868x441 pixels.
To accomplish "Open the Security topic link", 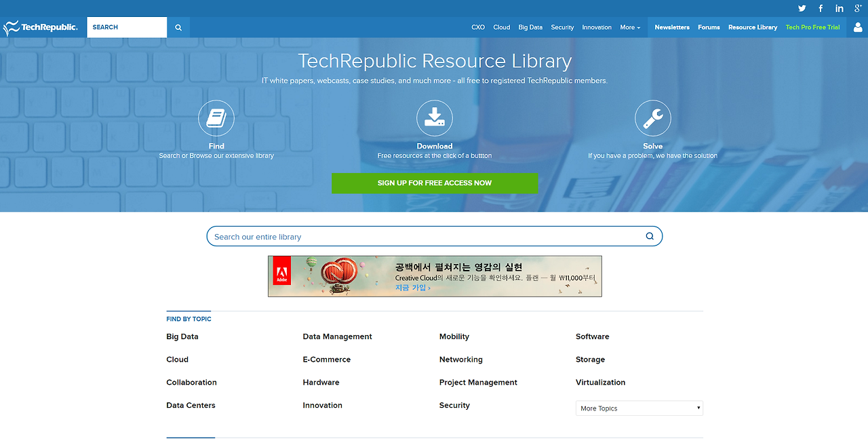I will [x=454, y=406].
